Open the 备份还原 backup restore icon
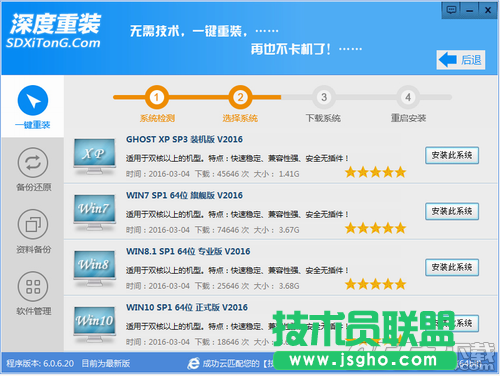The height and width of the screenshot is (376, 500). click(33, 163)
